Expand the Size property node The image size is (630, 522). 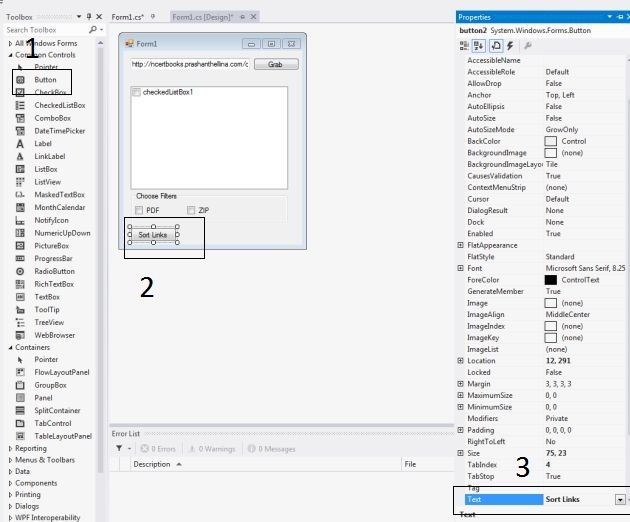(x=460, y=453)
